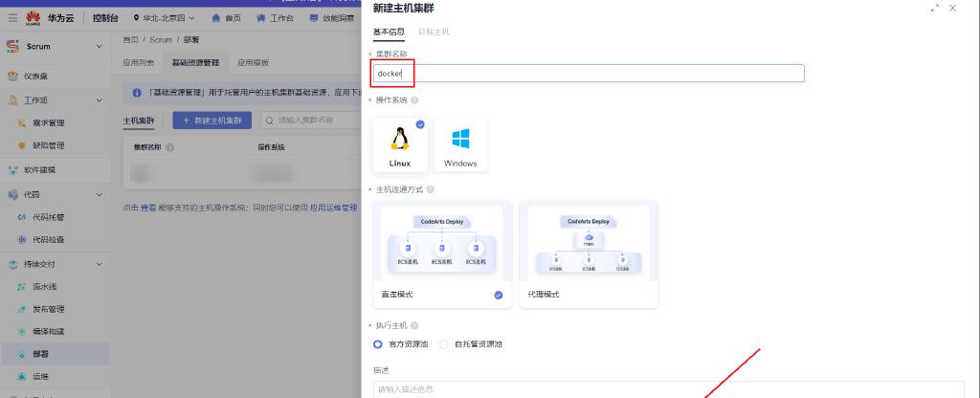Go to 首页 in the top bar

click(226, 18)
